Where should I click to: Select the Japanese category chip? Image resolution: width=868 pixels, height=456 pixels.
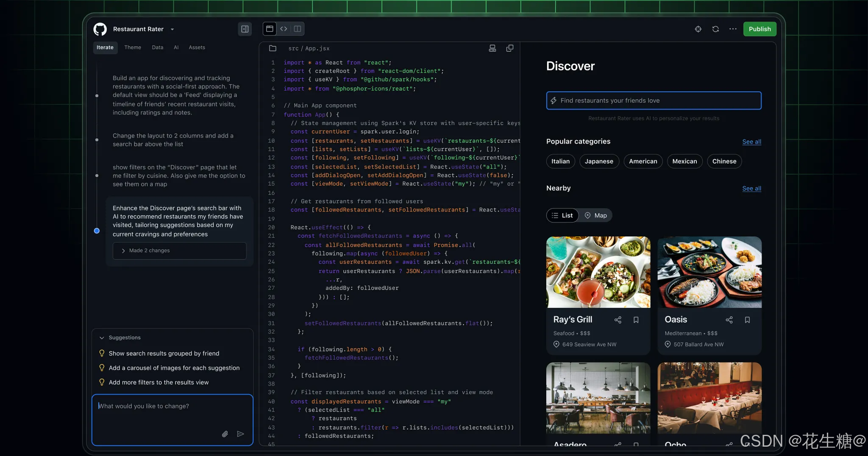pos(599,161)
